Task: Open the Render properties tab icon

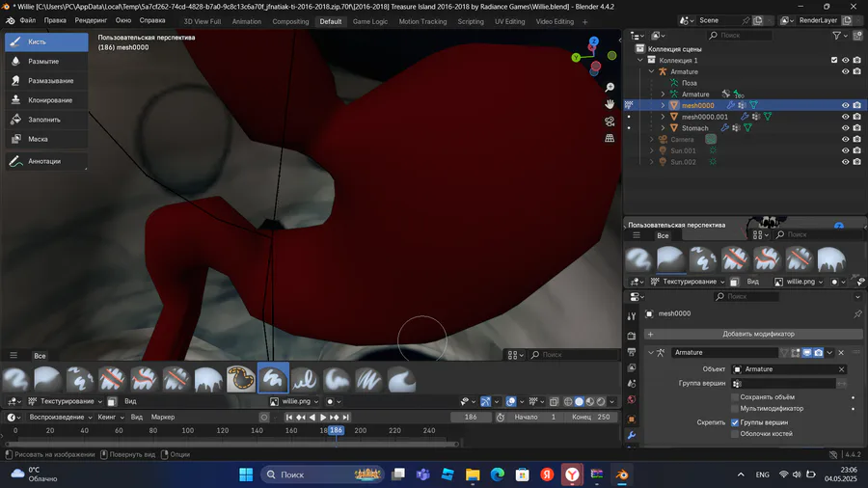Action: point(632,336)
